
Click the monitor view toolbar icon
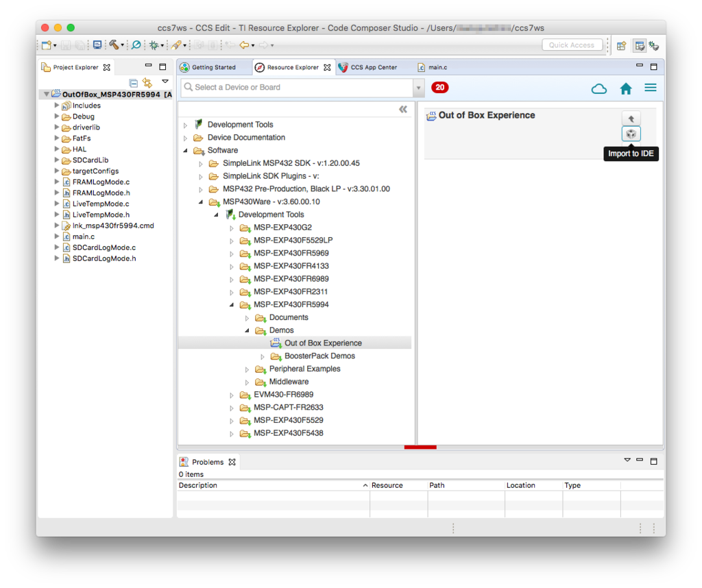point(97,45)
